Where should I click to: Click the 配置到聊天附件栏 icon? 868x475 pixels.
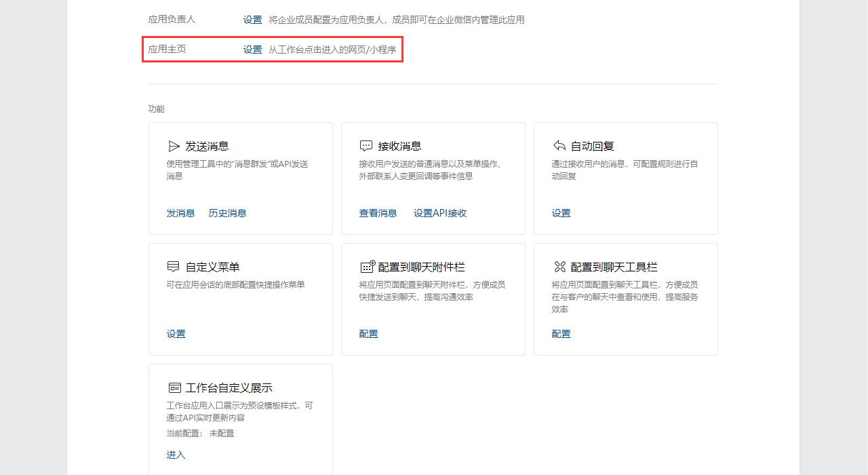[x=367, y=267]
